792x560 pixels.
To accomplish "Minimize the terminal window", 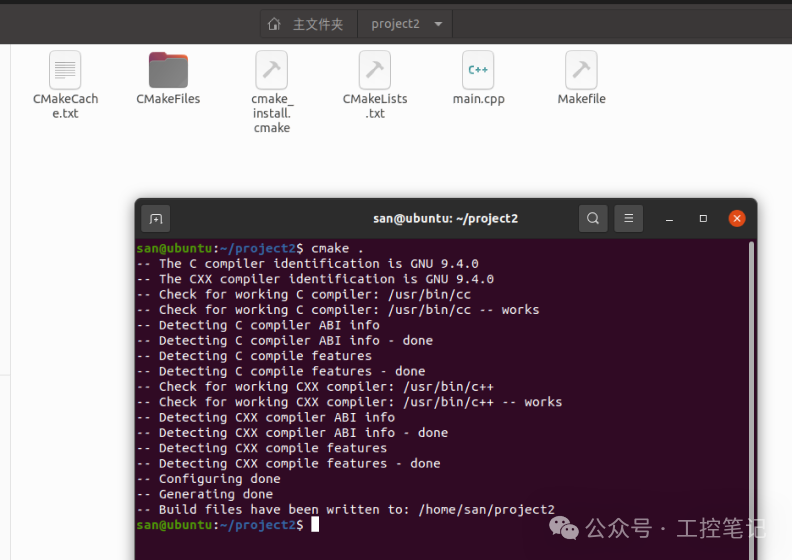I will click(x=669, y=219).
